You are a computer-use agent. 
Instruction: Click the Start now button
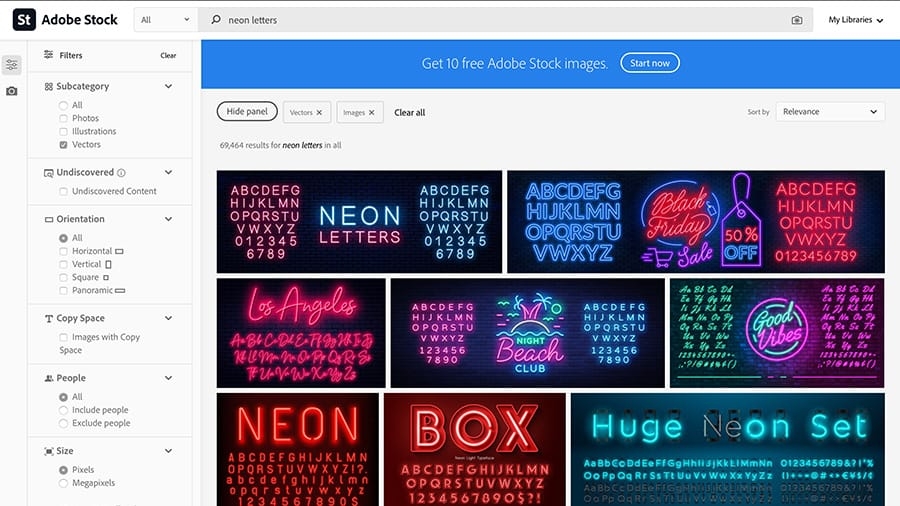point(650,63)
